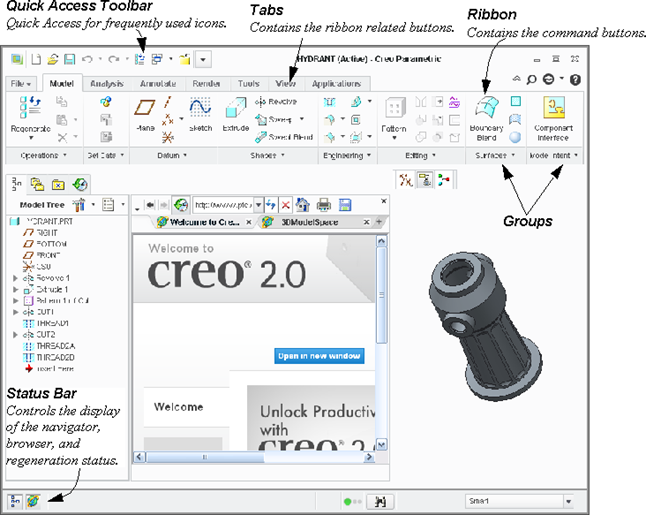Screen dimensions: 646x515
Task: Toggle the Model Tree navigator tab
Action: [x=16, y=184]
